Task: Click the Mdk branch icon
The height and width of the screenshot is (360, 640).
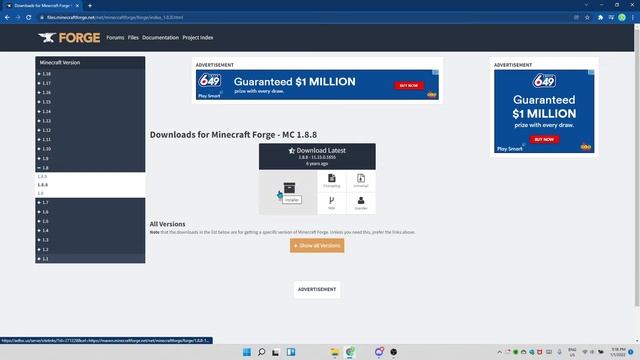Action: click(x=331, y=200)
